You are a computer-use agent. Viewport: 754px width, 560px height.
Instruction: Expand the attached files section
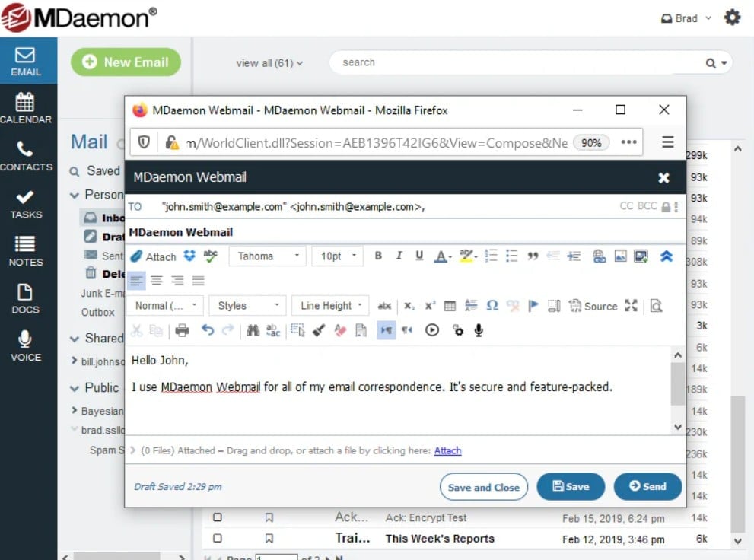132,450
